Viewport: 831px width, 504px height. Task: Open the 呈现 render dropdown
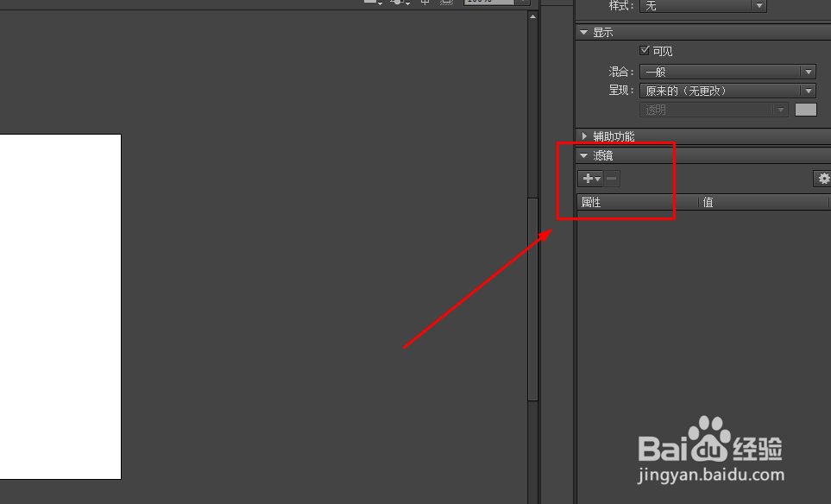pyautogui.click(x=727, y=91)
